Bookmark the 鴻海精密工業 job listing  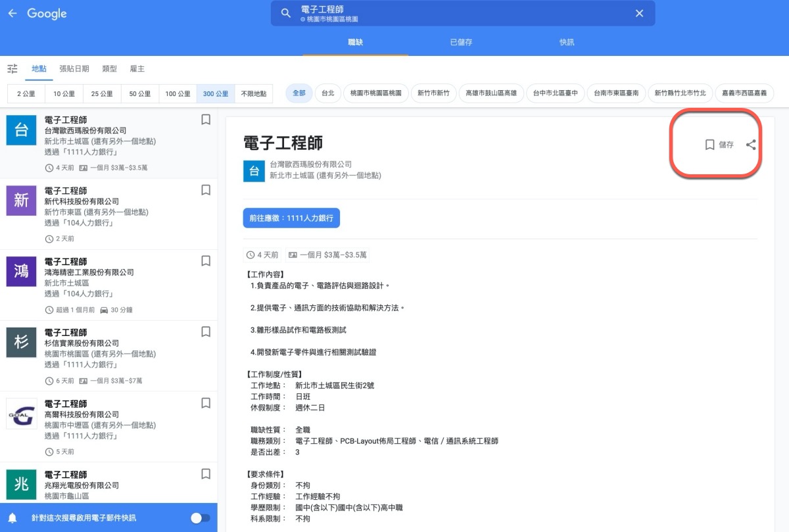(x=206, y=261)
